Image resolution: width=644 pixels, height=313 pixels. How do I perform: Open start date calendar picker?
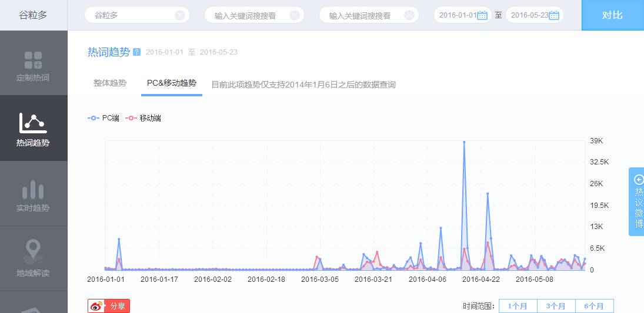pyautogui.click(x=482, y=15)
